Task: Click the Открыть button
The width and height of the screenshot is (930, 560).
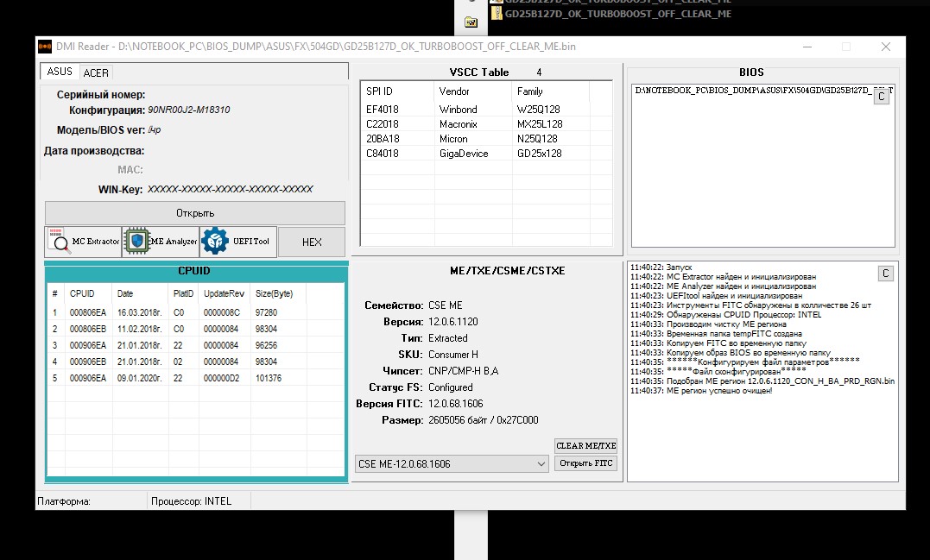Action: point(195,213)
